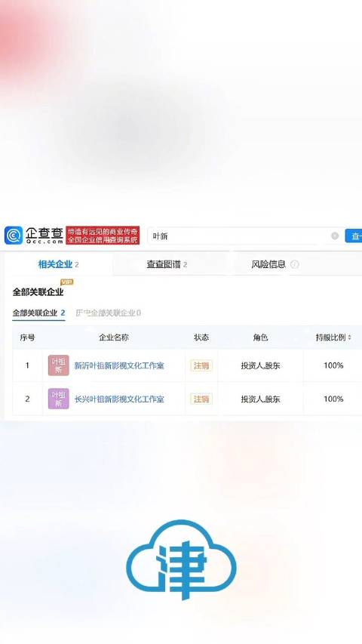362x644 pixels.
Task: Click the VIP badge above 全部关联企业
Action: 67,282
